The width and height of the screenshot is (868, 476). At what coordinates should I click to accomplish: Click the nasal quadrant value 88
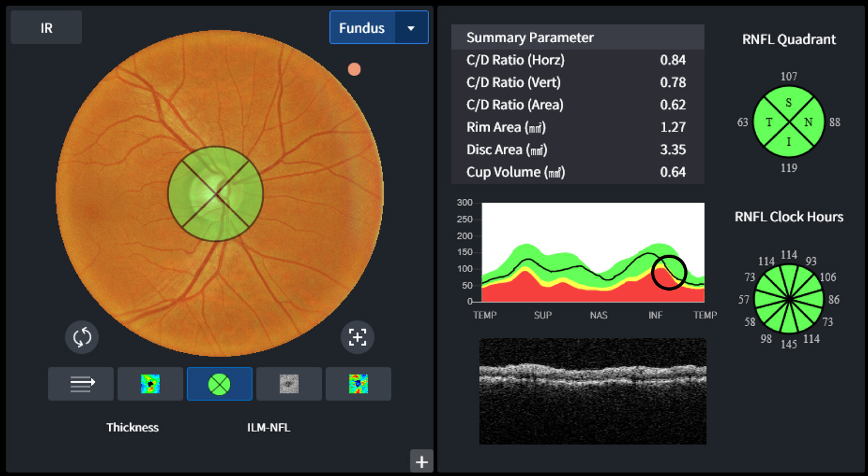coord(835,123)
